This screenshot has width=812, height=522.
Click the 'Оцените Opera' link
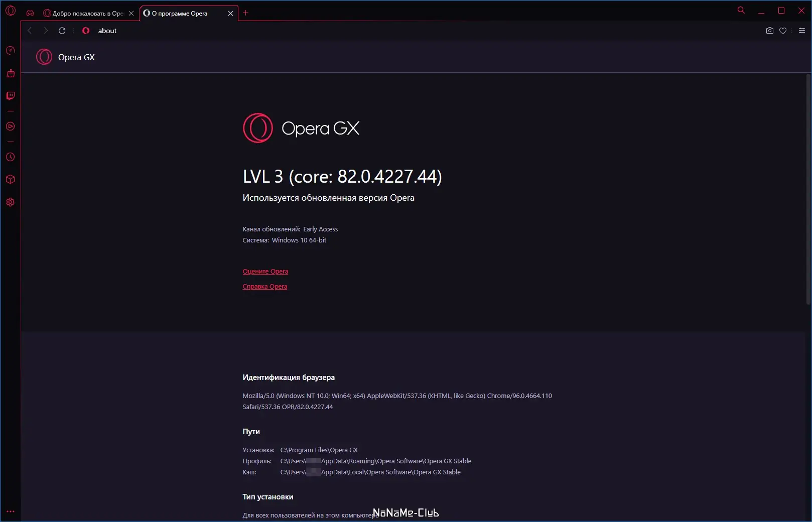tap(265, 272)
